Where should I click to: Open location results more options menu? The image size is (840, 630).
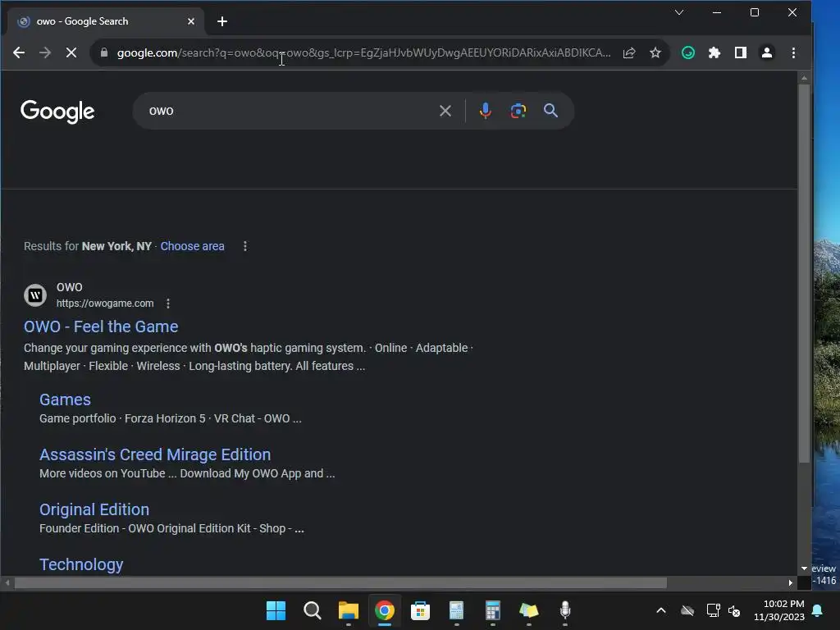pyautogui.click(x=244, y=246)
